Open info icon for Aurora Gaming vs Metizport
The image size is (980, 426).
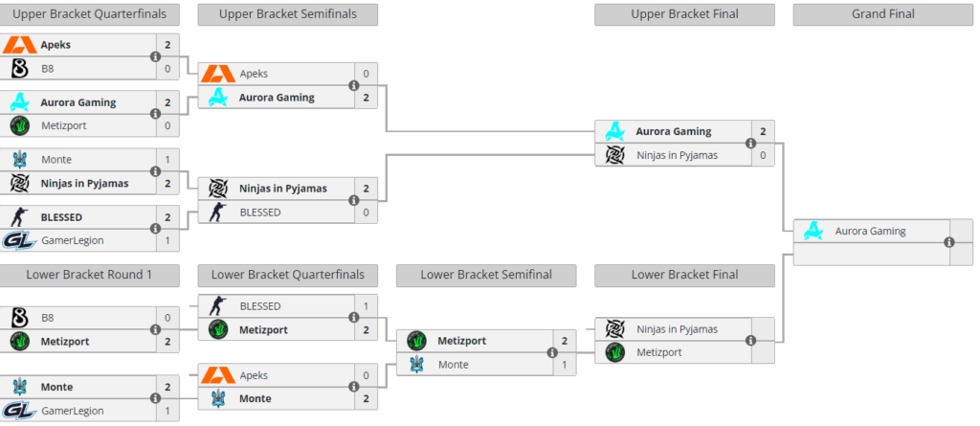[155, 114]
